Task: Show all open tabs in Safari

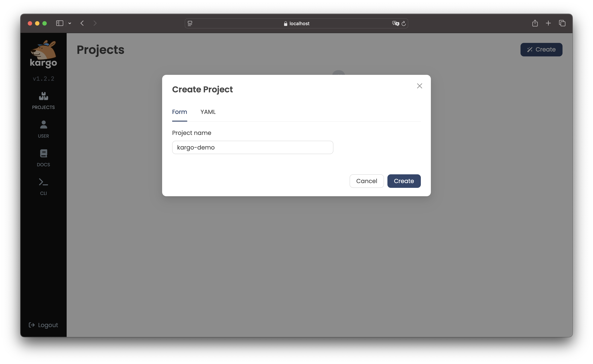Action: [562, 23]
